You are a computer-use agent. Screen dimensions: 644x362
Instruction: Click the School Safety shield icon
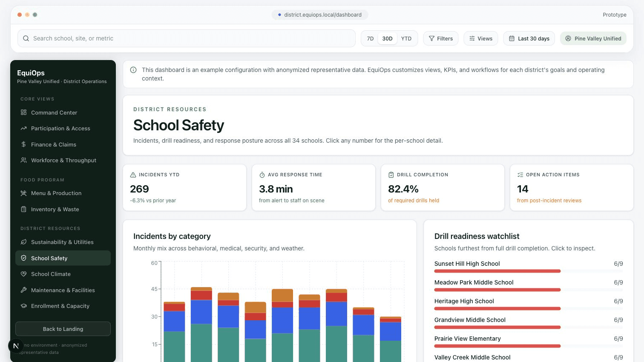click(x=23, y=258)
